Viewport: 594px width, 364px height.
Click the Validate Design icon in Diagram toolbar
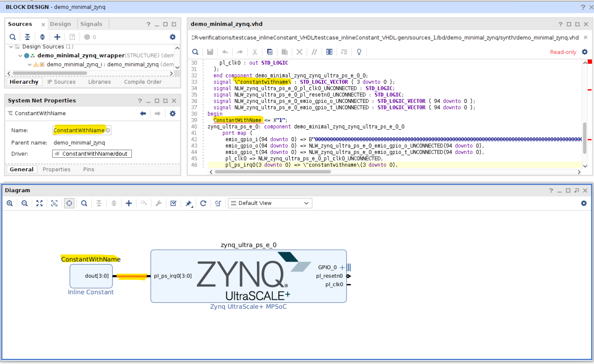(x=173, y=203)
